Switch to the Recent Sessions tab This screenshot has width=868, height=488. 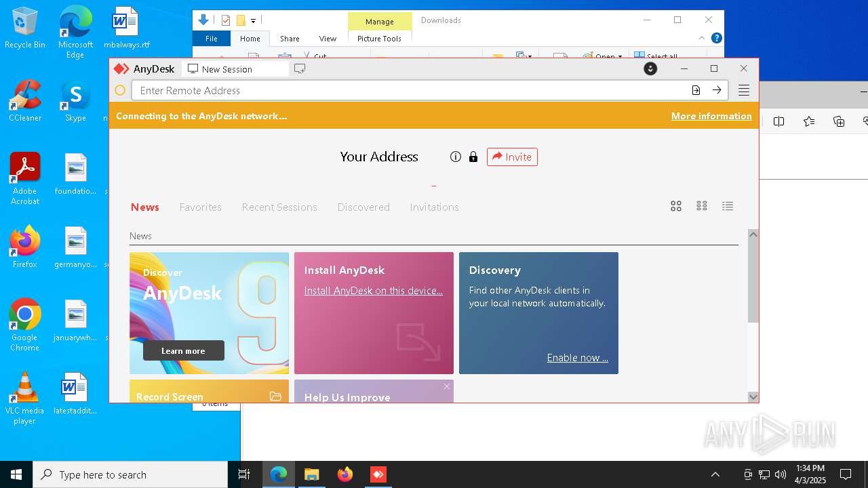coord(279,207)
